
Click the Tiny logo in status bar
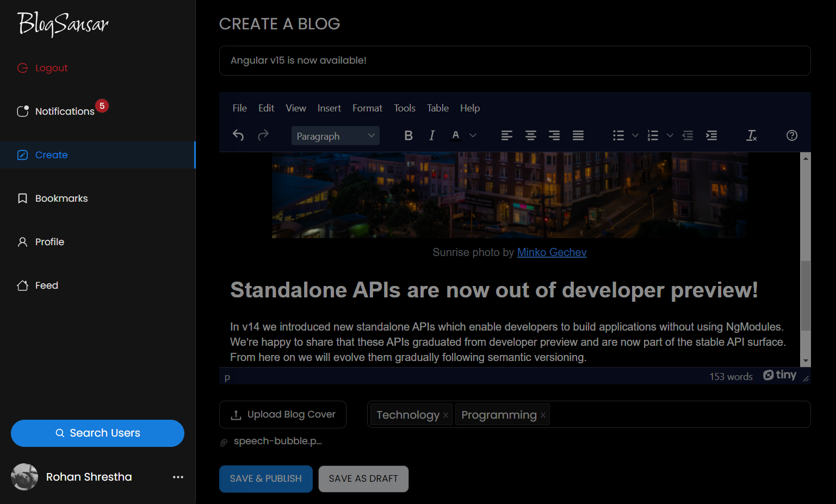(779, 375)
